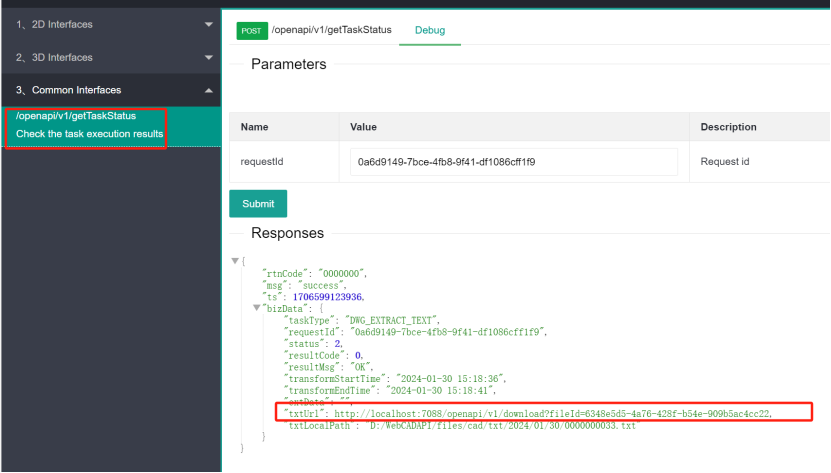831x473 pixels.
Task: Click the Submit button
Action: (258, 204)
